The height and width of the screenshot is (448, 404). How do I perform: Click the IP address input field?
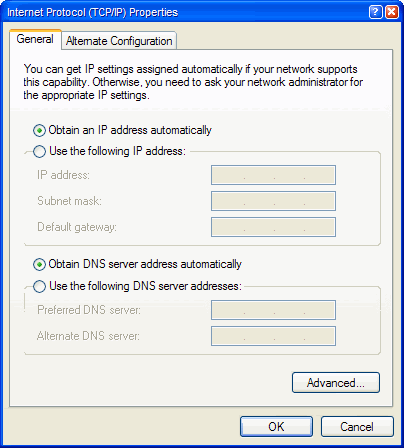[273, 175]
